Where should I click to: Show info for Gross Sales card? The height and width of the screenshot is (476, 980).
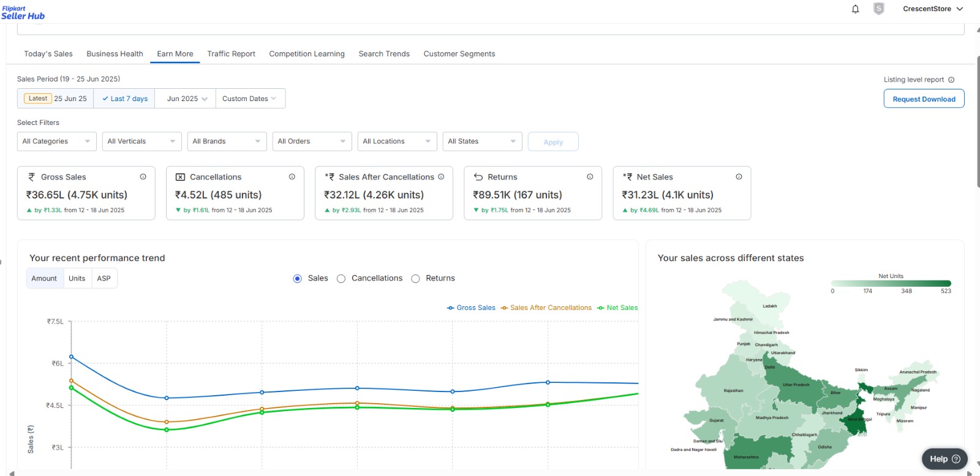click(143, 176)
